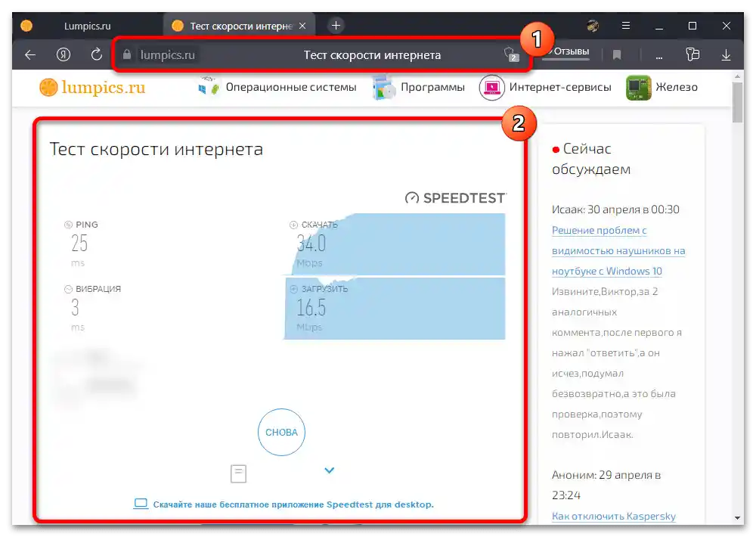The width and height of the screenshot is (756, 537).
Task: Click the Исаак: 30 апреля в 00:30 comment header
Action: (615, 210)
